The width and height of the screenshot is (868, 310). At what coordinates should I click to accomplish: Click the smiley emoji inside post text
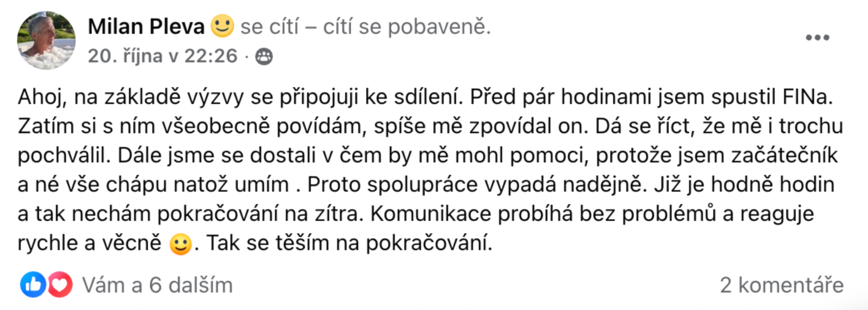tap(180, 244)
